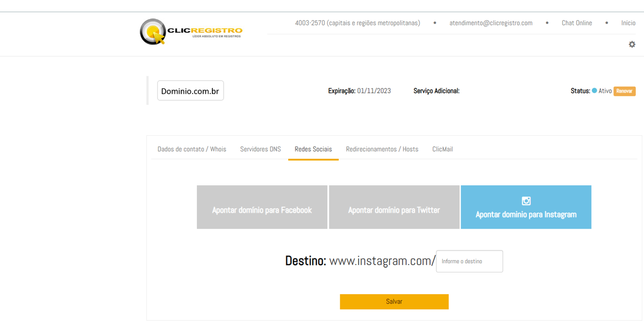Click the ClicRegistro logo
This screenshot has width=644, height=321.
click(191, 32)
